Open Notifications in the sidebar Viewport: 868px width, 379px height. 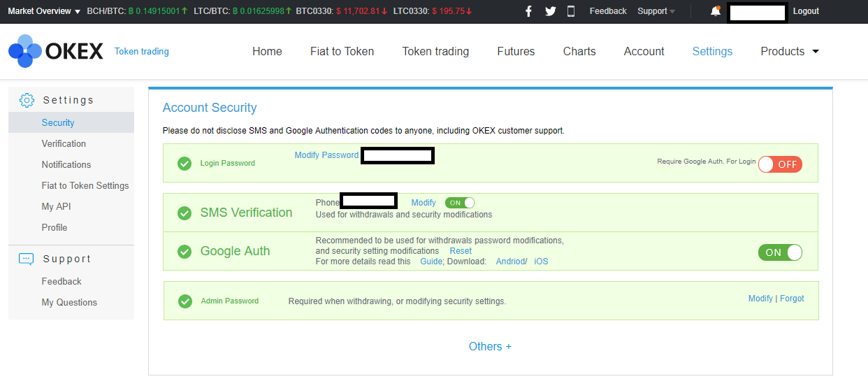[66, 164]
